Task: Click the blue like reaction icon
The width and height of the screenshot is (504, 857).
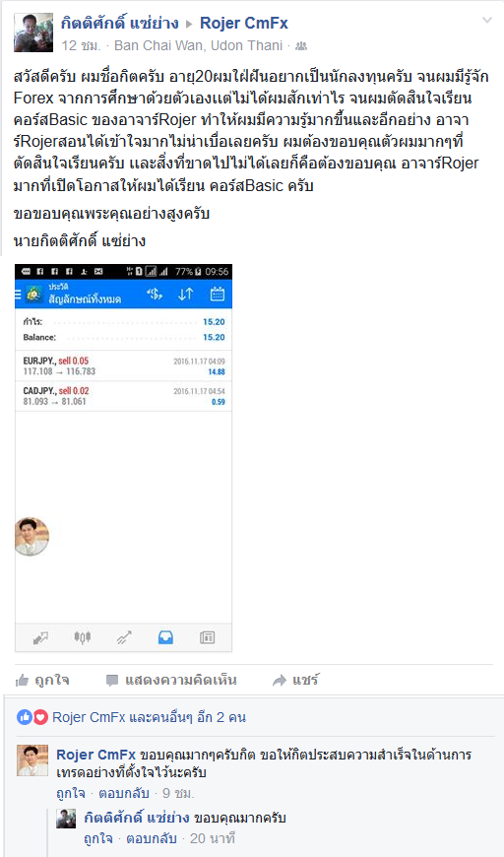Action: tap(25, 717)
